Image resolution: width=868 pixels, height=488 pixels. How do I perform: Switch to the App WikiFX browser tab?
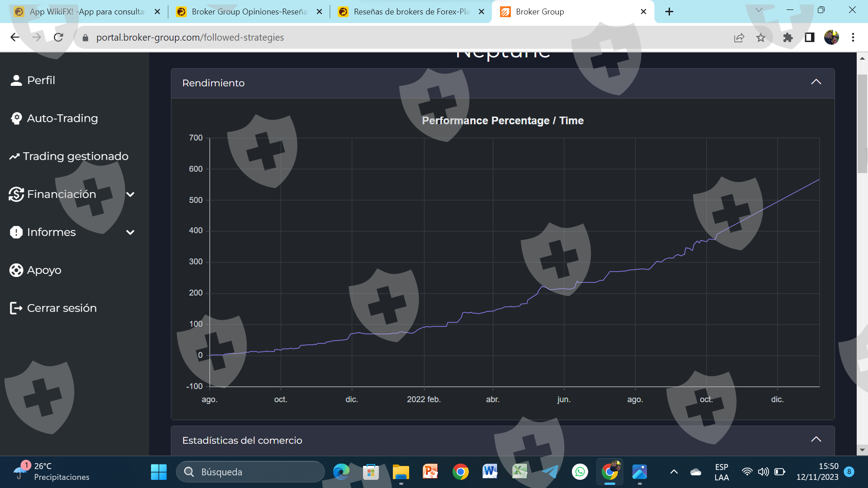coord(86,12)
